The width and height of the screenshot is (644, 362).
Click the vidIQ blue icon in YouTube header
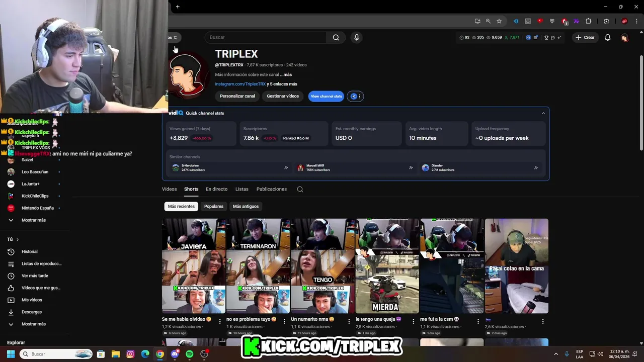(528, 37)
